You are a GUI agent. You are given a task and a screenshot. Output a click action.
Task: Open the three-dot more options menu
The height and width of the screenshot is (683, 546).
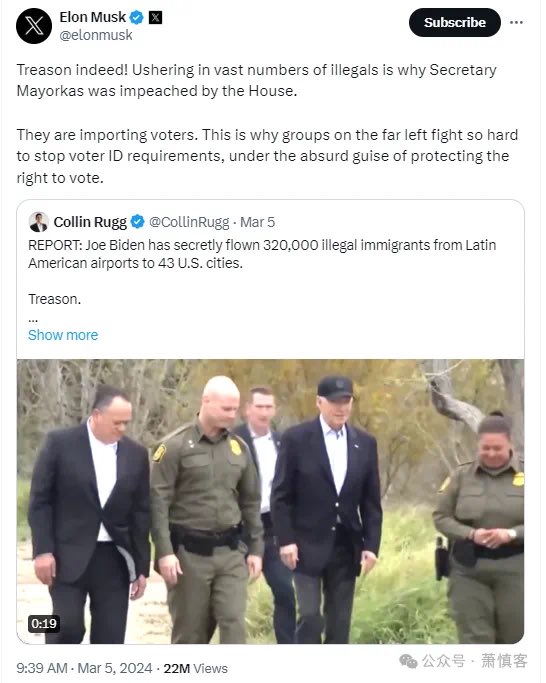(516, 22)
